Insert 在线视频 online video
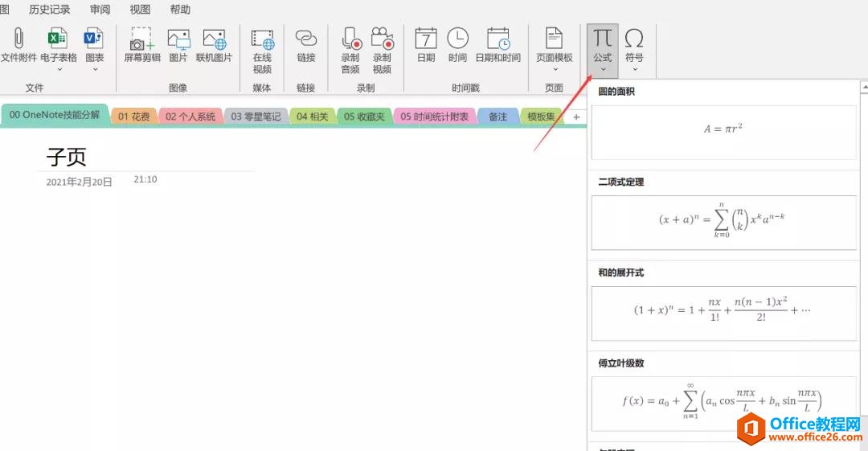This screenshot has width=868, height=451. [x=262, y=51]
